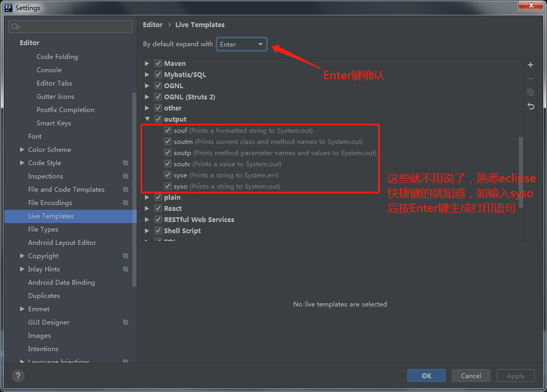Open help via question mark icon
This screenshot has width=547, height=392.
point(18,376)
